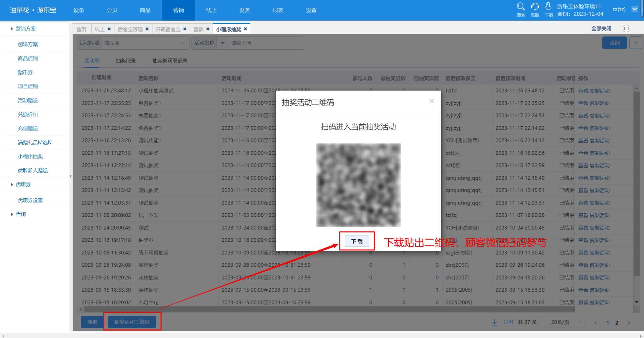Open the 财务 top menu
This screenshot has width=644, height=338.
245,10
